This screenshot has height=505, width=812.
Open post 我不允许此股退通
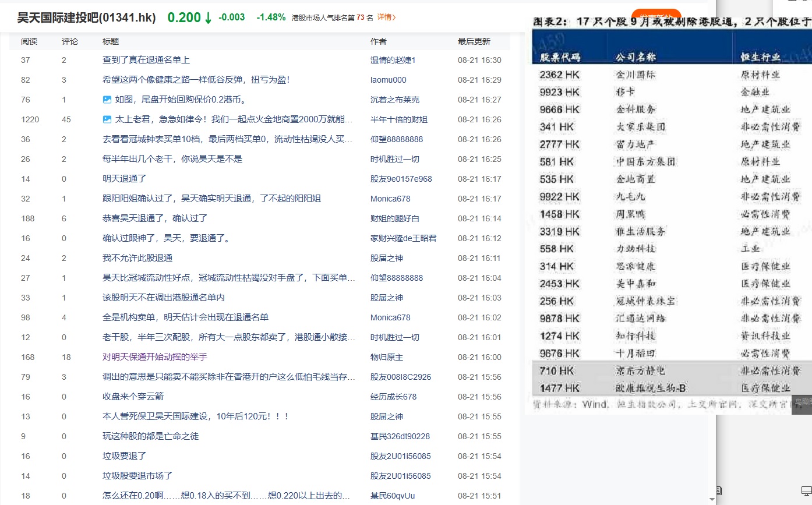(x=137, y=258)
